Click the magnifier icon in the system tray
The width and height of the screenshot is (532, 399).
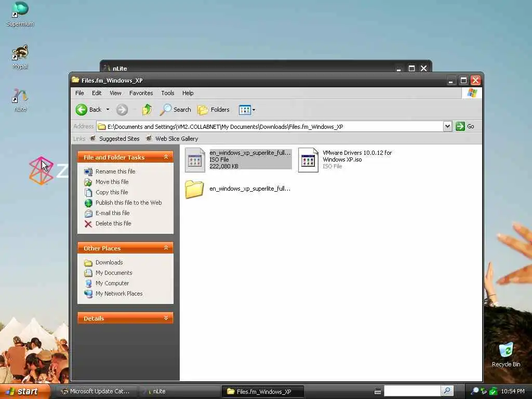click(x=475, y=391)
